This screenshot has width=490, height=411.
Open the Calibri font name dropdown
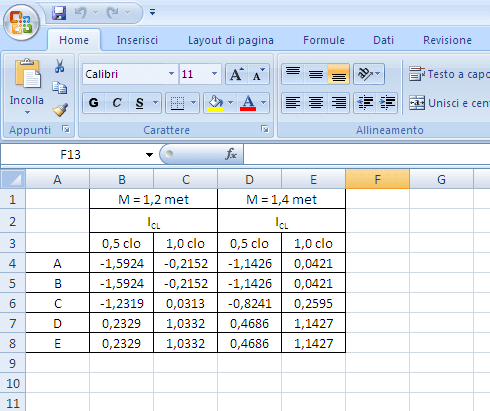tap(171, 74)
